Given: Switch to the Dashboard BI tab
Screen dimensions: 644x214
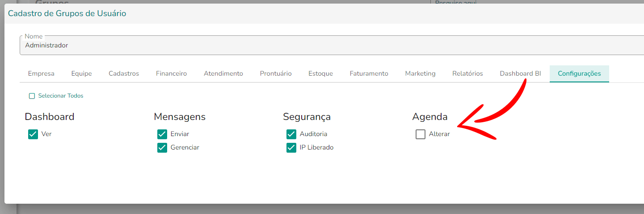Looking at the screenshot, I should (x=520, y=73).
